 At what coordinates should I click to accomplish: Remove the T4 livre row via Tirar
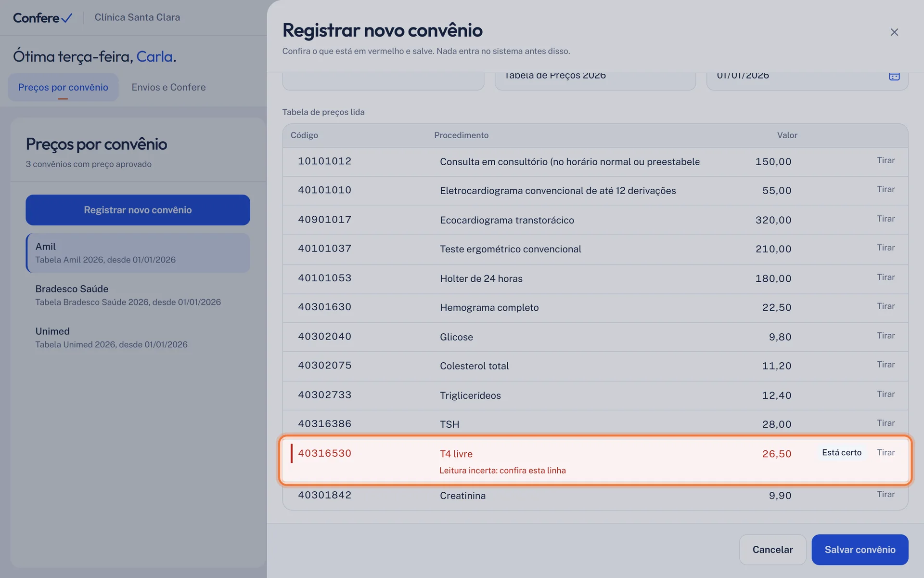tap(885, 452)
